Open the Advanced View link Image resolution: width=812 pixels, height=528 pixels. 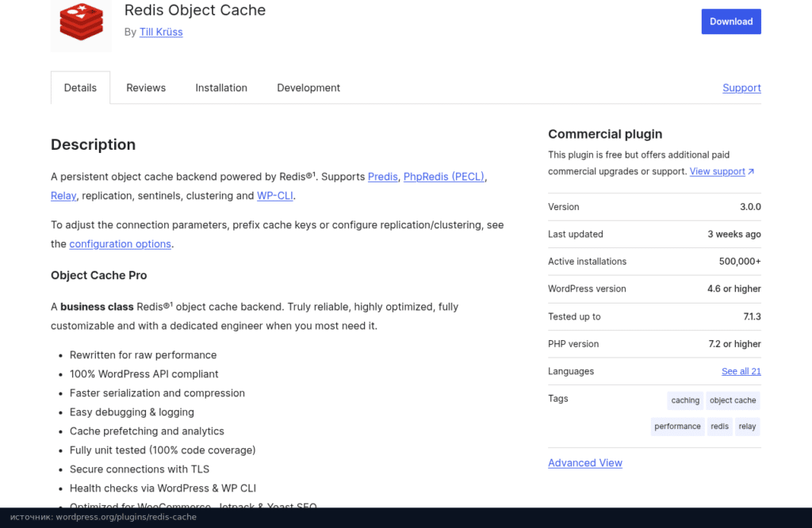pos(585,463)
